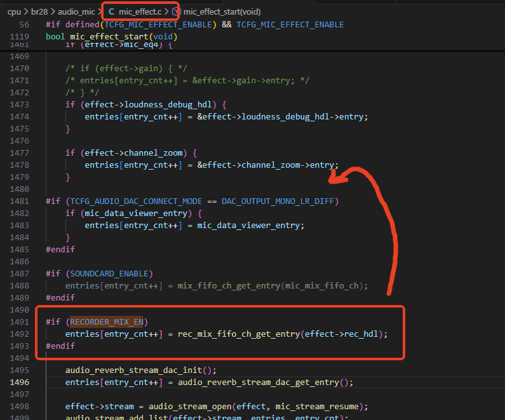Viewport: 505px width, 420px height.
Task: Click effect->channel_zoom condition on line 1477
Action: [x=133, y=153]
